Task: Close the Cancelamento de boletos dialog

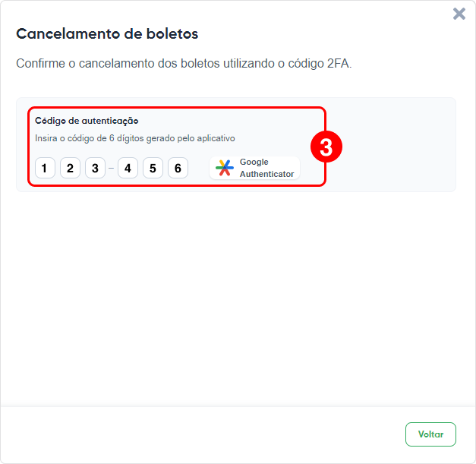Action: (x=459, y=14)
